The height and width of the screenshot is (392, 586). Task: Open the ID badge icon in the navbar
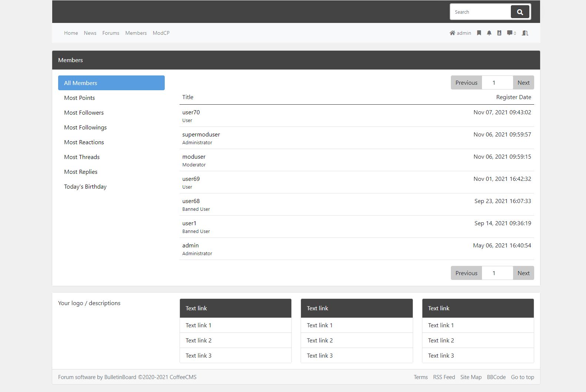point(499,33)
